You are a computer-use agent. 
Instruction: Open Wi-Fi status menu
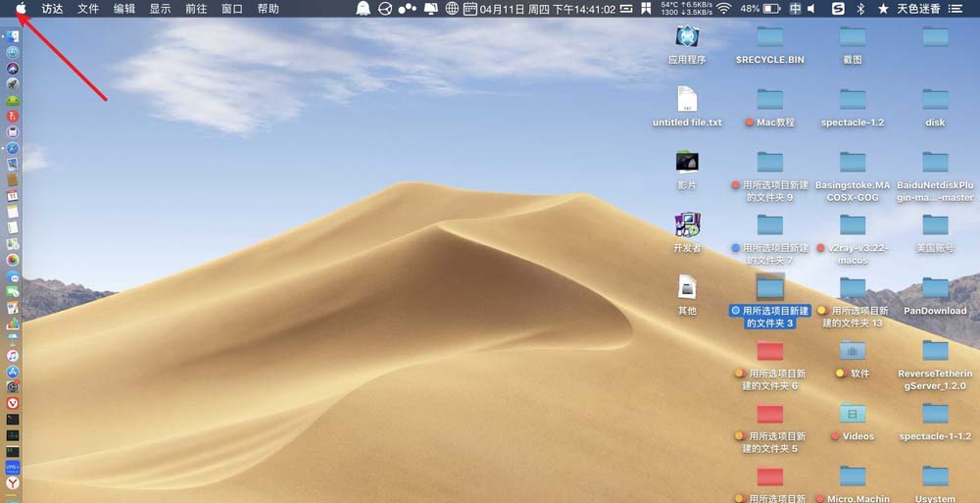click(723, 9)
